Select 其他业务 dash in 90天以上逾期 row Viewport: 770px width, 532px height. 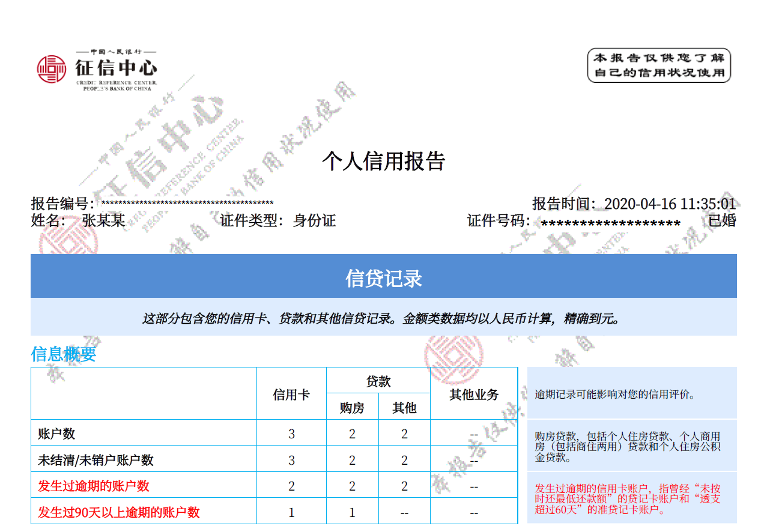[x=474, y=513]
